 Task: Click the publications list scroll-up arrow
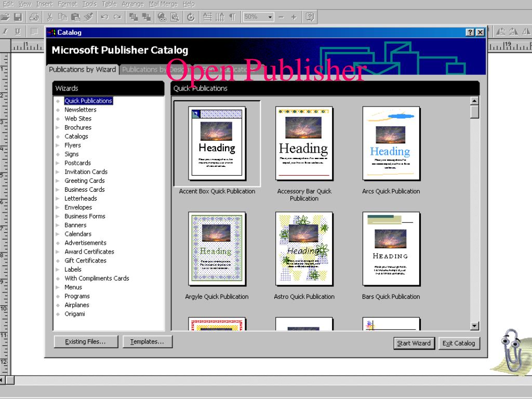(474, 101)
